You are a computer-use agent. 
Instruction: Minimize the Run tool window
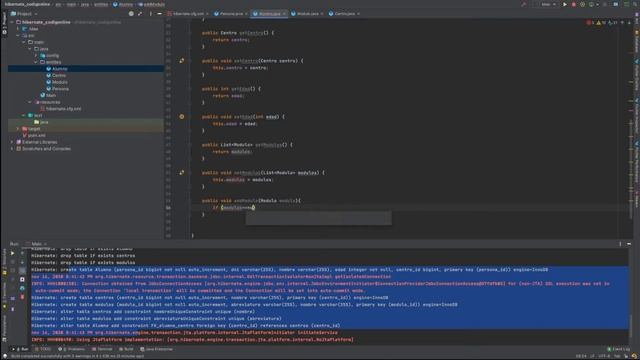click(629, 244)
